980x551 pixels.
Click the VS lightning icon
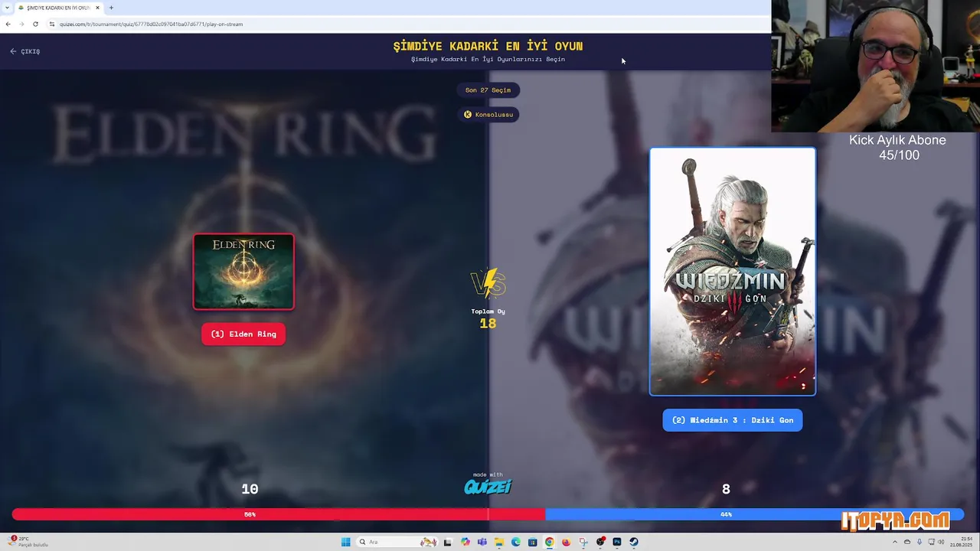488,283
